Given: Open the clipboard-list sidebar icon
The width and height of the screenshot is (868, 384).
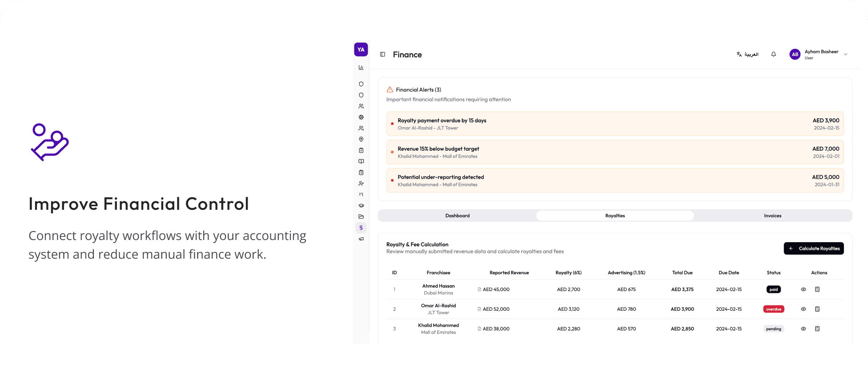Looking at the screenshot, I should [x=361, y=172].
